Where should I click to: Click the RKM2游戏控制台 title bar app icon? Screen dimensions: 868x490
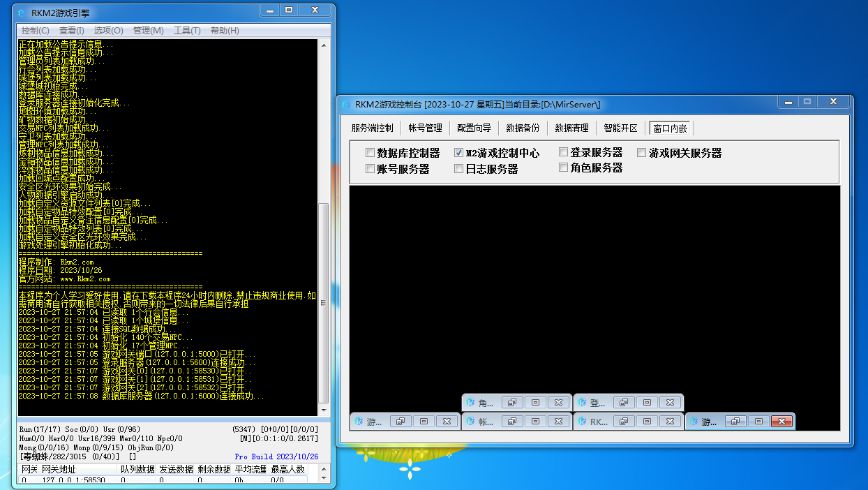tap(346, 105)
